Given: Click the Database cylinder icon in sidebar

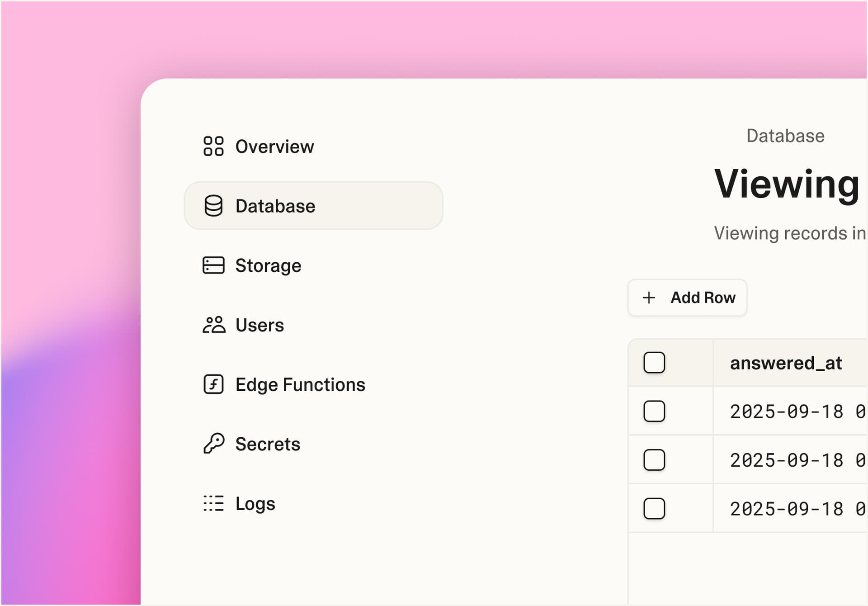Looking at the screenshot, I should click(x=213, y=206).
